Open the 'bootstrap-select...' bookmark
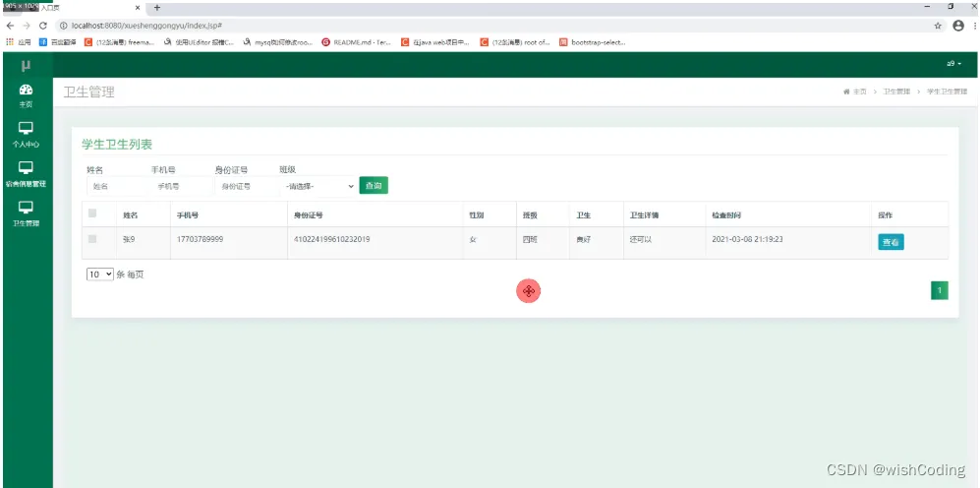 coord(593,42)
